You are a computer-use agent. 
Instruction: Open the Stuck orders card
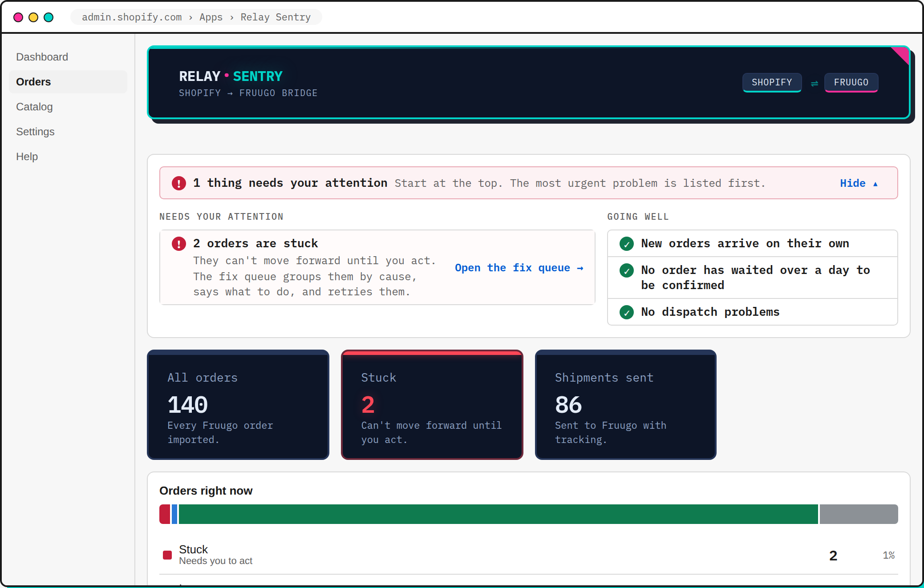(x=432, y=405)
